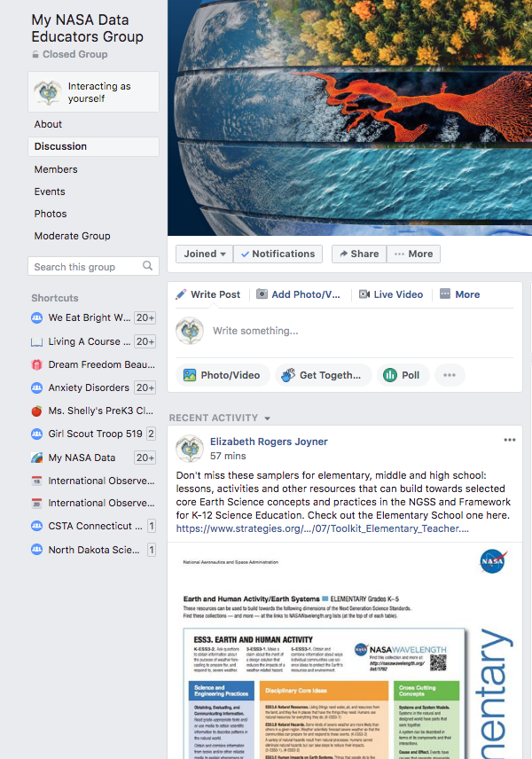Open the More dropdown beside Share
Image resolution: width=532 pixels, height=759 pixels.
(x=413, y=254)
